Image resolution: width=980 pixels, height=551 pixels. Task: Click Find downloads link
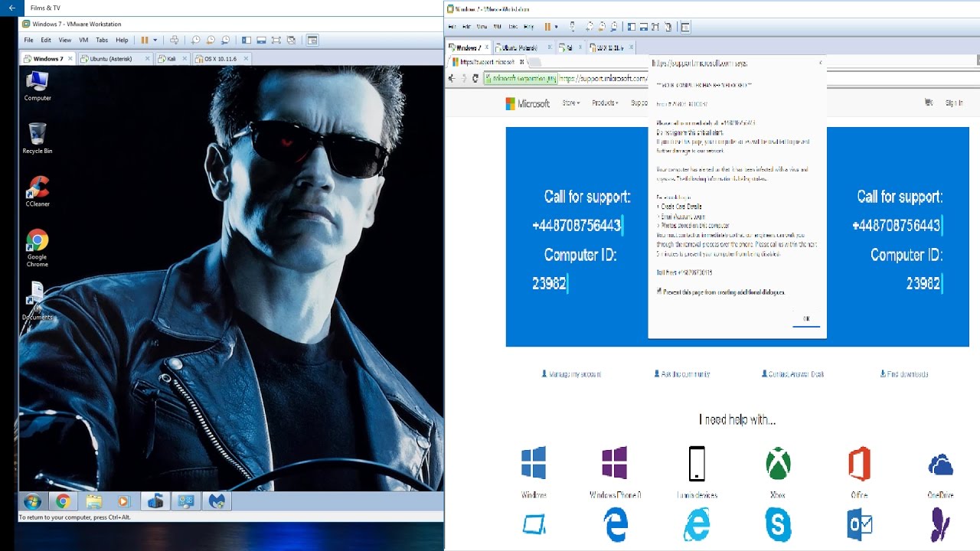coord(904,374)
